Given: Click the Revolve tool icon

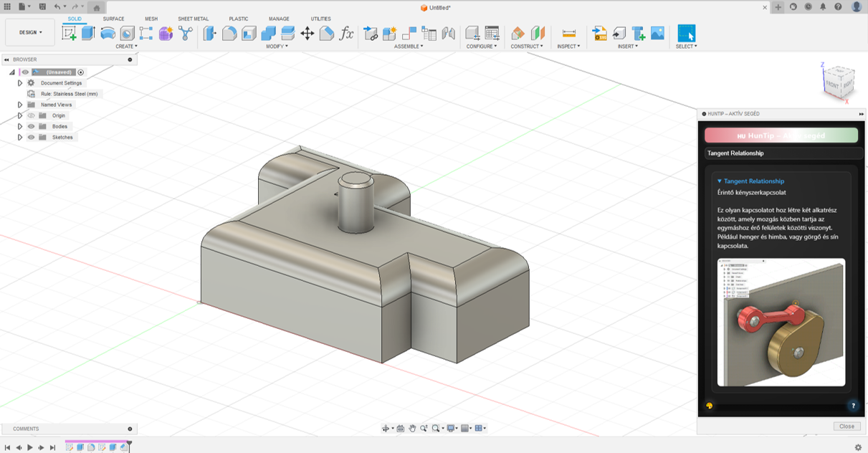Looking at the screenshot, I should point(108,33).
